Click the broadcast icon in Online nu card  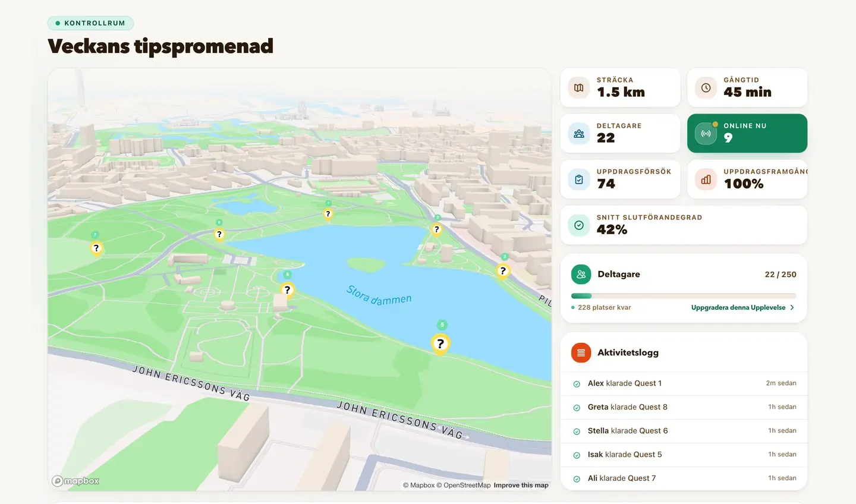(706, 134)
